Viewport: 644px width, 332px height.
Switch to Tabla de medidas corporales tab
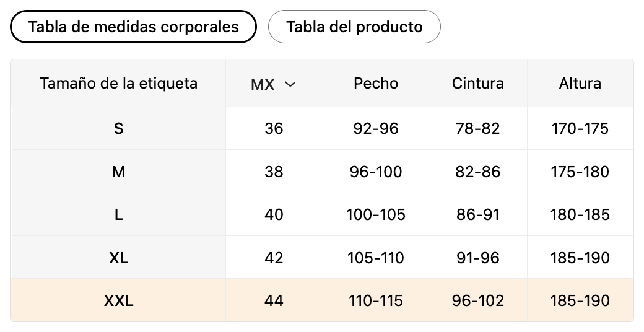[x=133, y=27]
